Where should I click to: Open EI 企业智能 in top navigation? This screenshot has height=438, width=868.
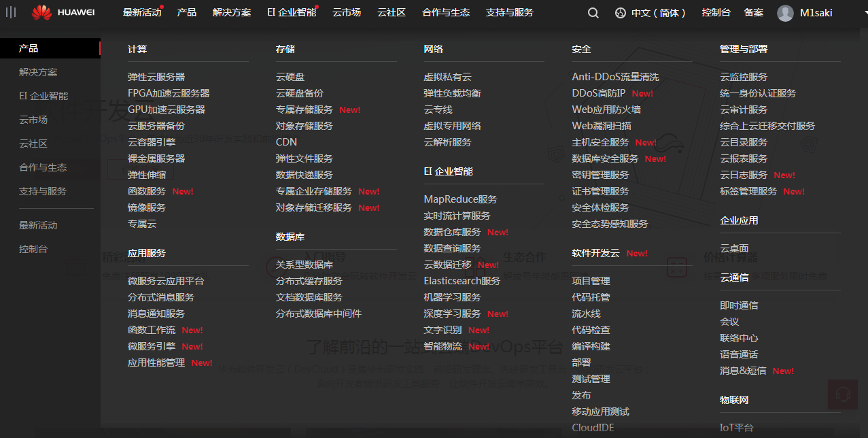[x=292, y=13]
